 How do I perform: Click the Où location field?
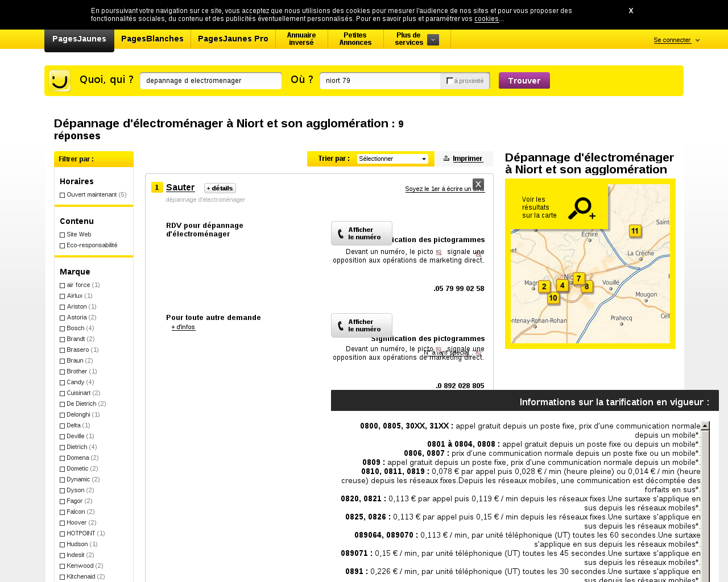coord(380,81)
